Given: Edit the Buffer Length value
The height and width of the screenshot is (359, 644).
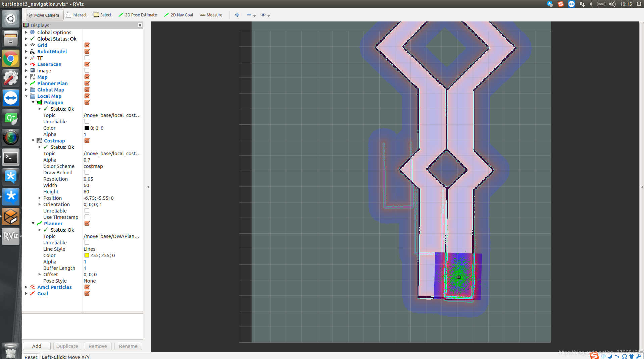Looking at the screenshot, I should tap(113, 268).
